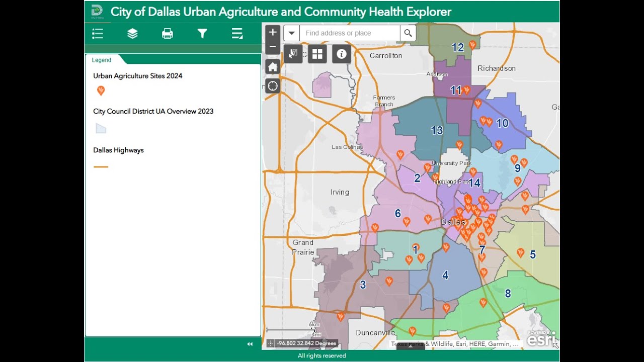Open the search source dropdown arrow
This screenshot has width=644, height=362.
pos(292,33)
